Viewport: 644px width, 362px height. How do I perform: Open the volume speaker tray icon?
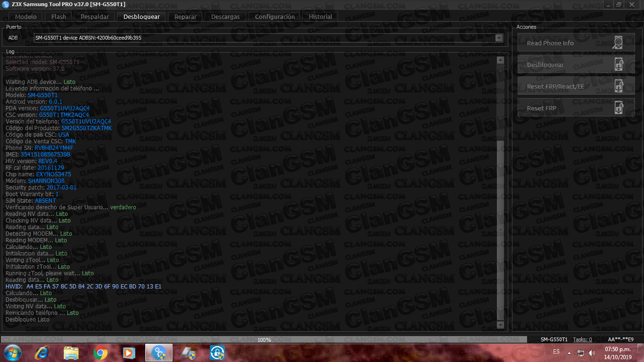click(592, 353)
